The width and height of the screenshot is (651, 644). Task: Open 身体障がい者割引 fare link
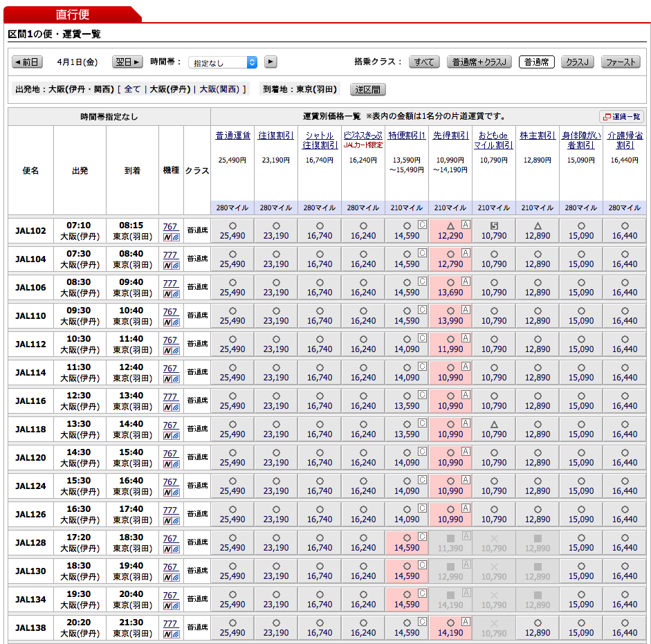(x=581, y=140)
